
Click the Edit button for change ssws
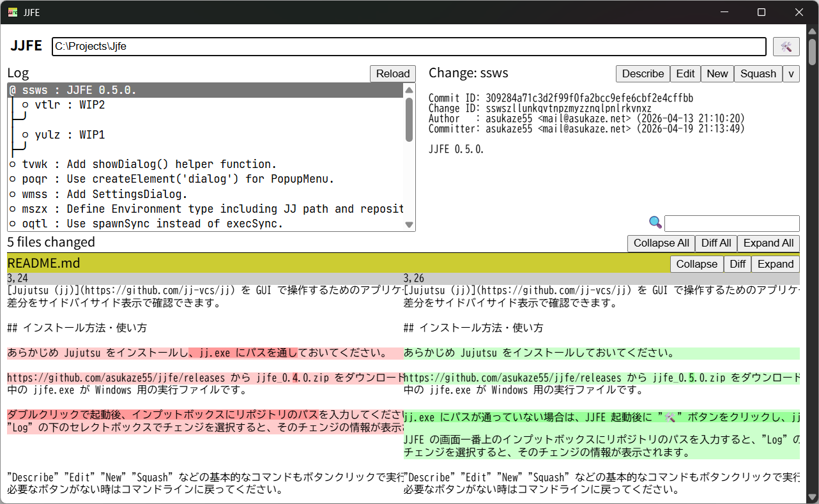click(x=685, y=73)
